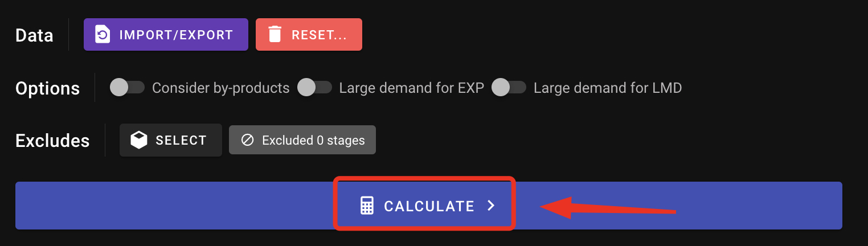Click the 'Excludes' section heading
This screenshot has height=246, width=868.
[52, 141]
